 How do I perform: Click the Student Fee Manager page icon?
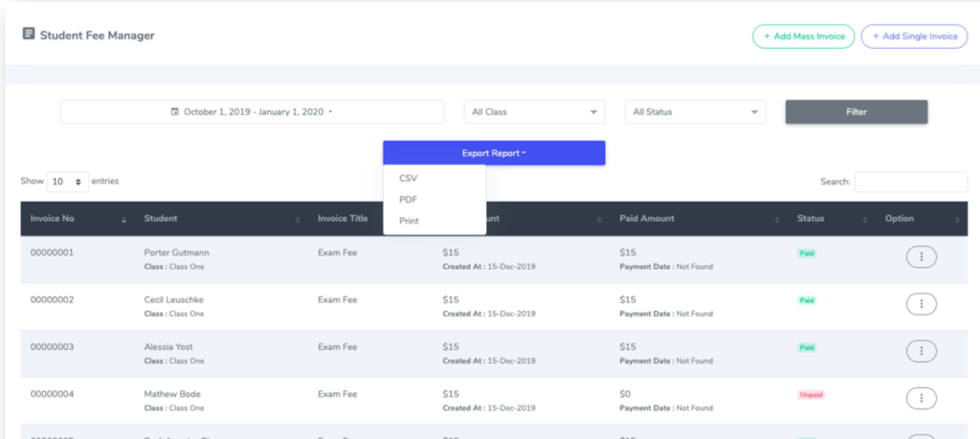[28, 33]
